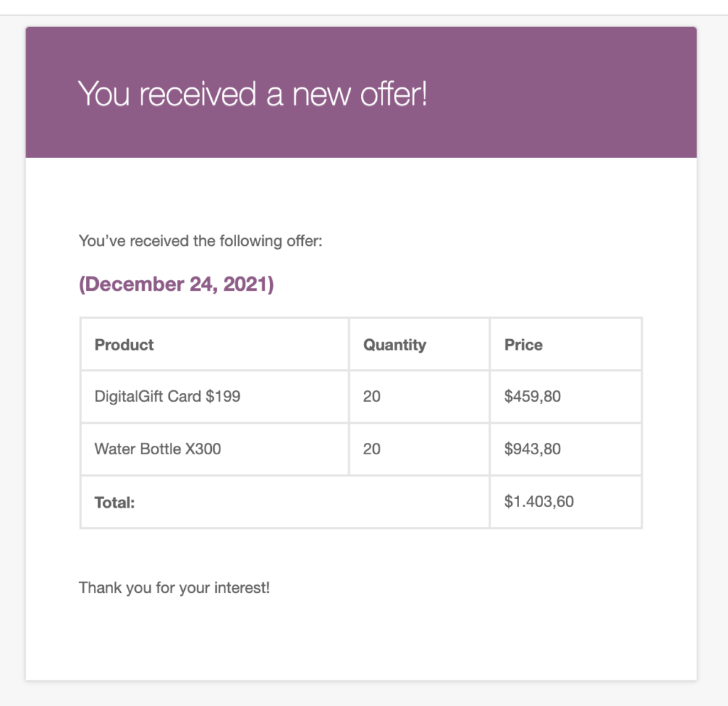Click quantity 20 in DigitalGift Card row

coord(372,397)
